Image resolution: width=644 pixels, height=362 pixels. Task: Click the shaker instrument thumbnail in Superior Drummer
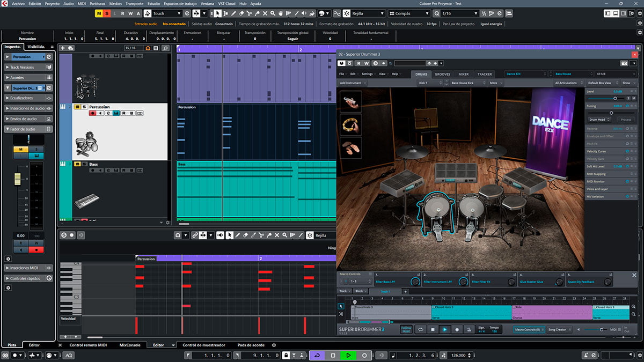(x=351, y=101)
